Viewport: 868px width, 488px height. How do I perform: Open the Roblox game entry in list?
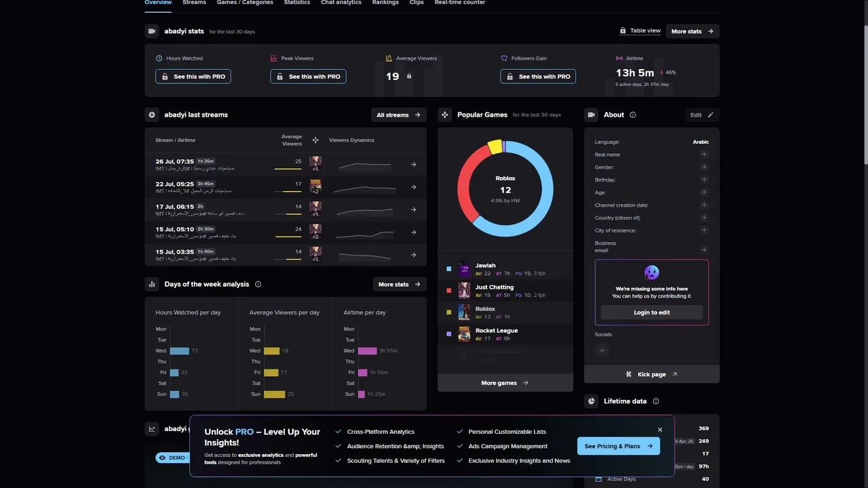click(x=505, y=312)
